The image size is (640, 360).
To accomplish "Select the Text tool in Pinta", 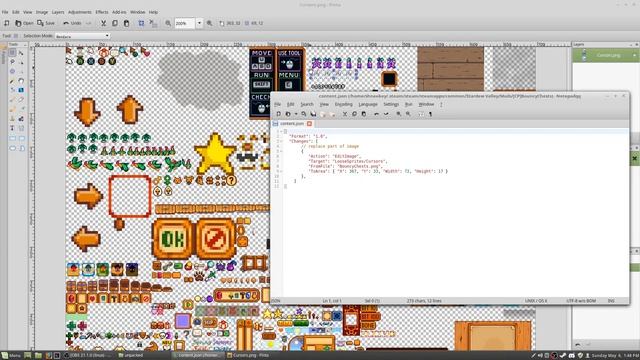I will tap(12, 128).
